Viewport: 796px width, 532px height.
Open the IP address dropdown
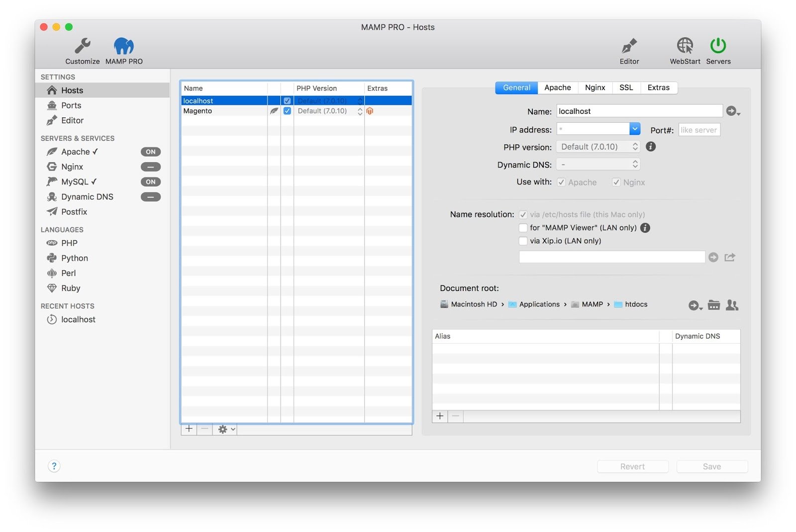point(634,129)
